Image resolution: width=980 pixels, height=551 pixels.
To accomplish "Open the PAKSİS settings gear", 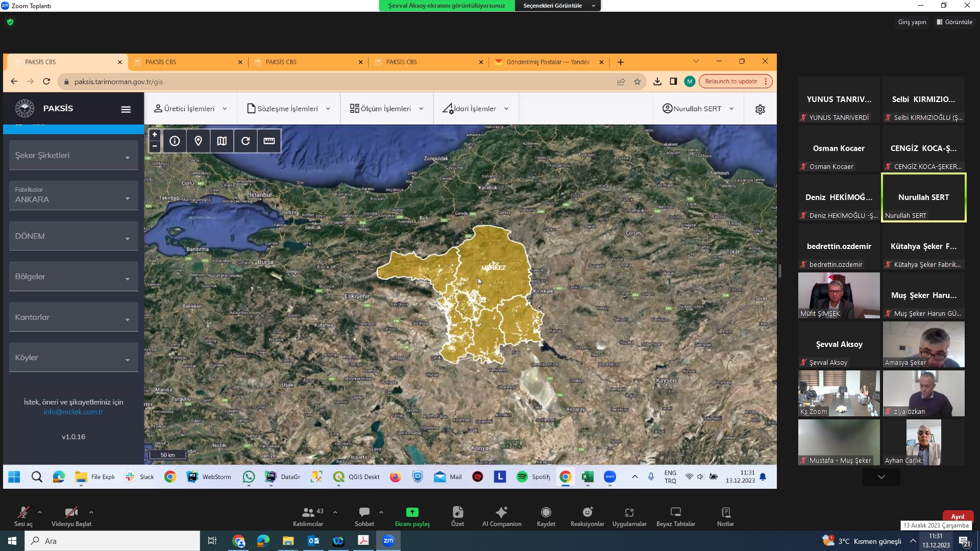I will click(760, 109).
